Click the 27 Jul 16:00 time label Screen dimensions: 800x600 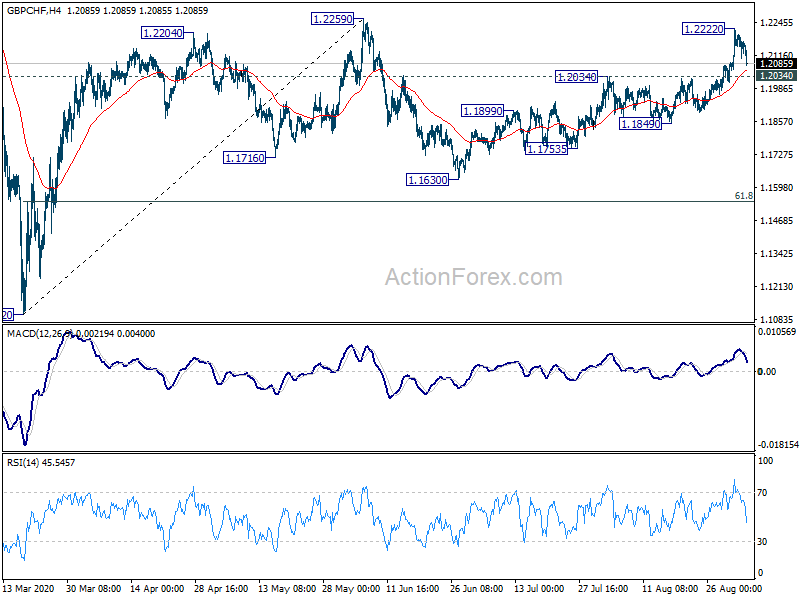click(x=603, y=588)
